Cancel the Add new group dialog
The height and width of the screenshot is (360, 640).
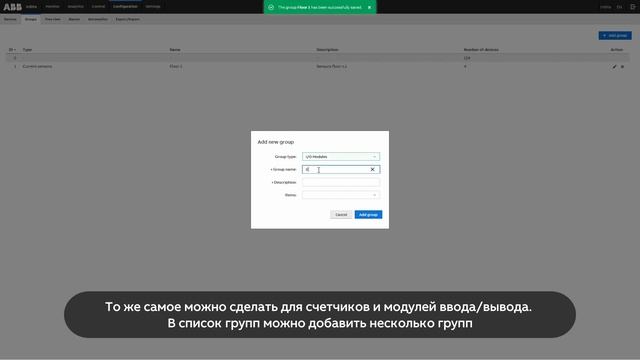pos(341,215)
